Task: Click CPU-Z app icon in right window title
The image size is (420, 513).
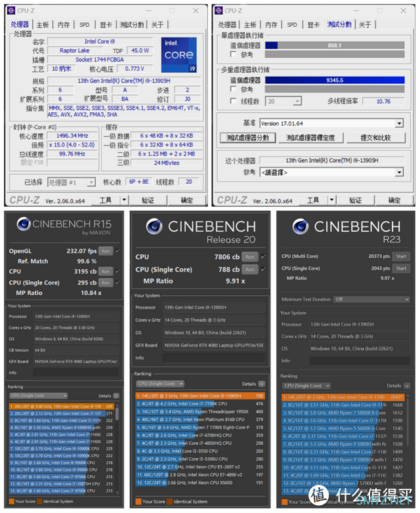Action: [x=219, y=10]
